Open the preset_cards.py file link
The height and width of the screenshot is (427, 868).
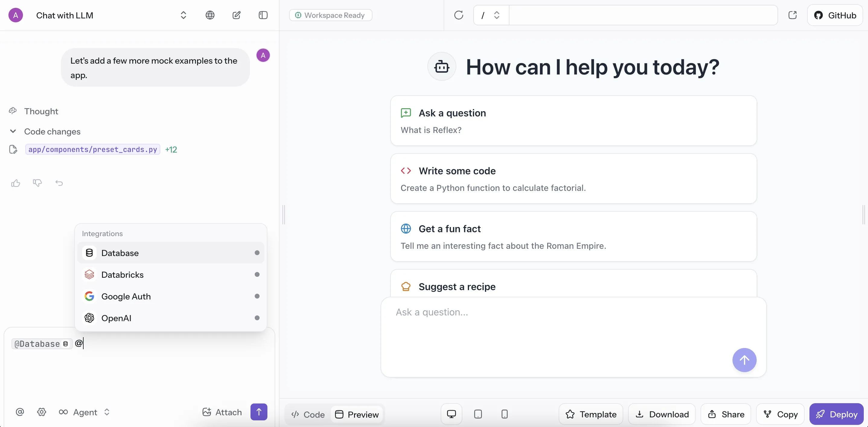[93, 149]
